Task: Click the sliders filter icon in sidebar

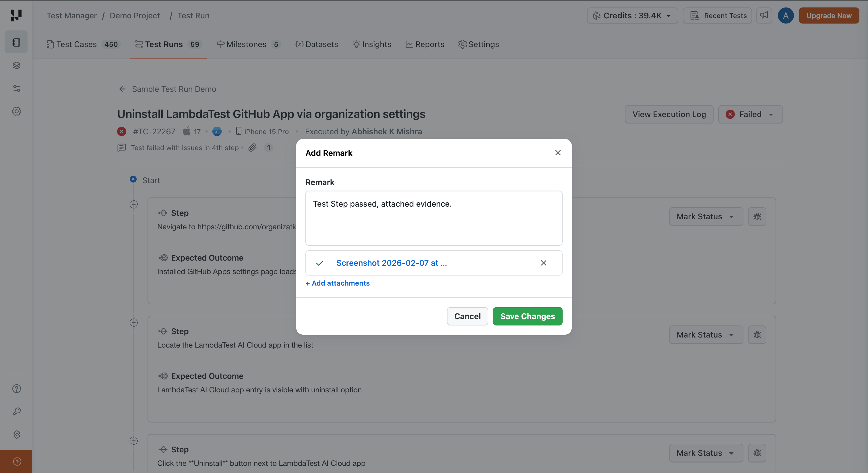Action: point(17,88)
